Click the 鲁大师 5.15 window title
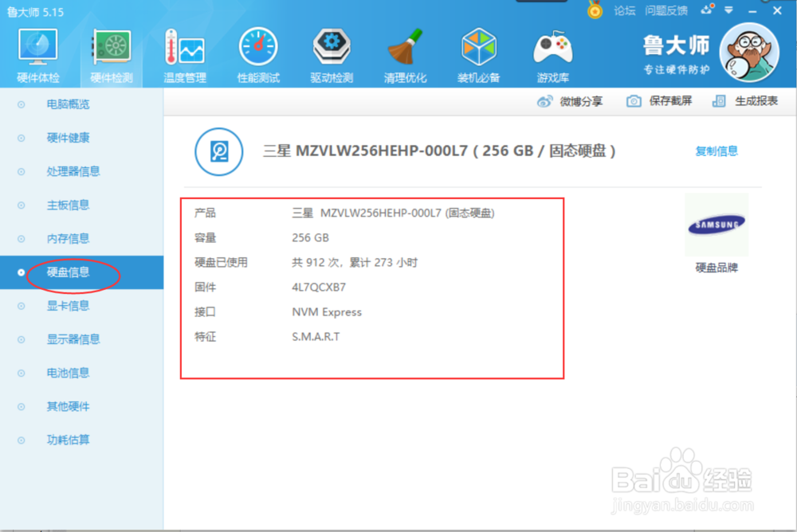The height and width of the screenshot is (532, 797). 35,12
